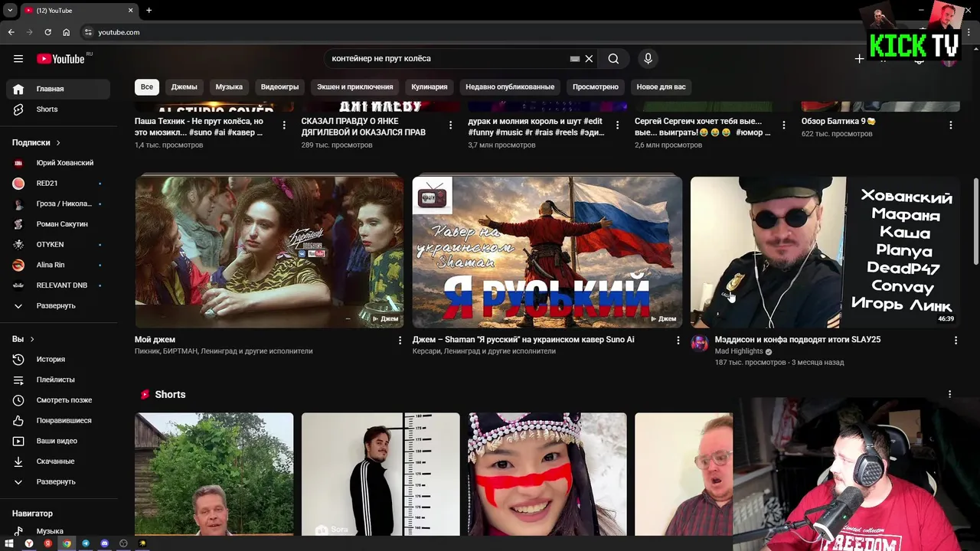Open OBS Studio from the taskbar

pos(123,543)
